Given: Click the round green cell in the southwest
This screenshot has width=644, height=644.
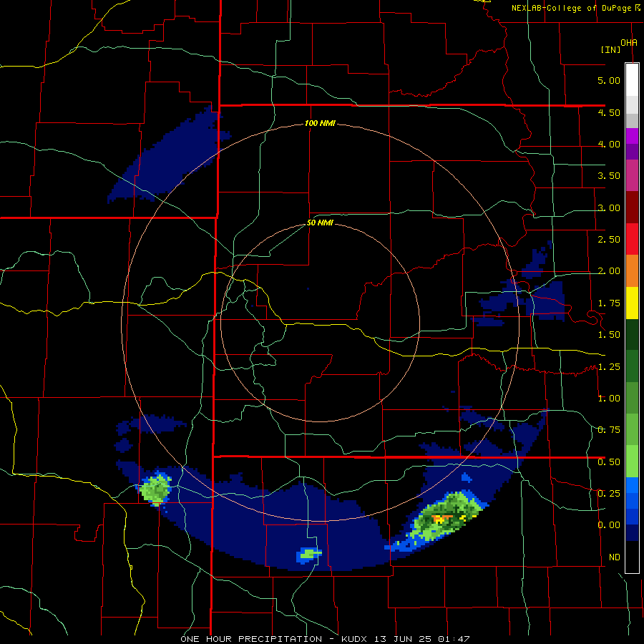Looking at the screenshot, I should pos(155,489).
